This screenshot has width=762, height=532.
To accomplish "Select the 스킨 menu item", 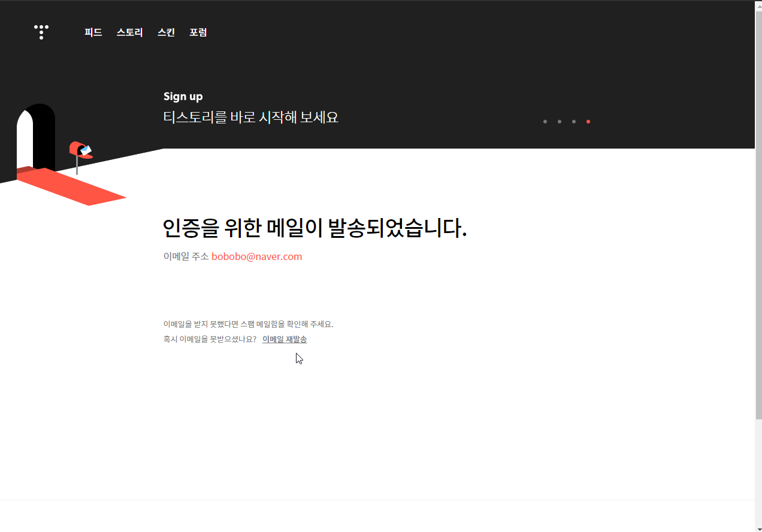I will (x=167, y=33).
